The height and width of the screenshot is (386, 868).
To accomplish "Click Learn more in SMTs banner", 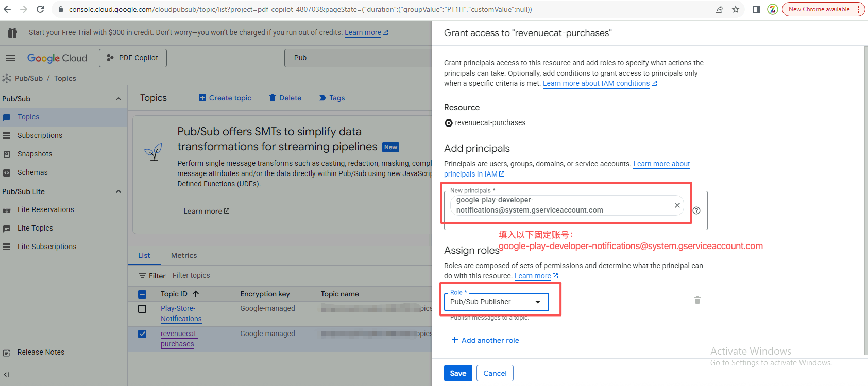I will [x=207, y=211].
